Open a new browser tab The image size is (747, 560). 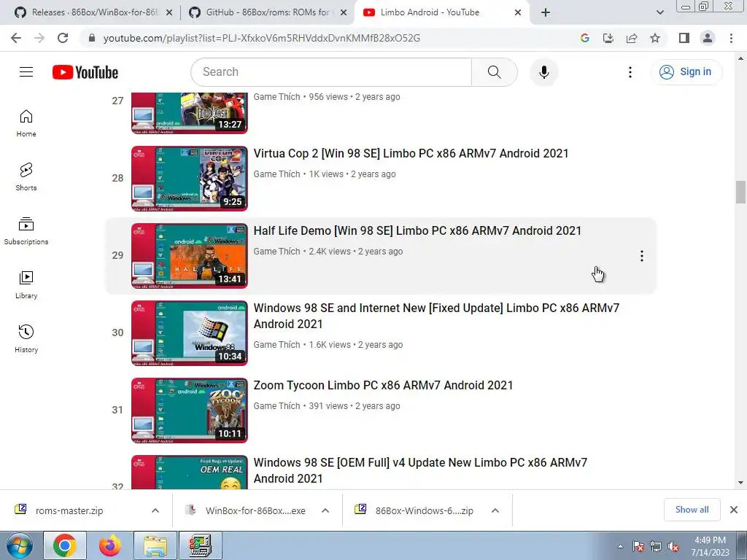pyautogui.click(x=546, y=12)
